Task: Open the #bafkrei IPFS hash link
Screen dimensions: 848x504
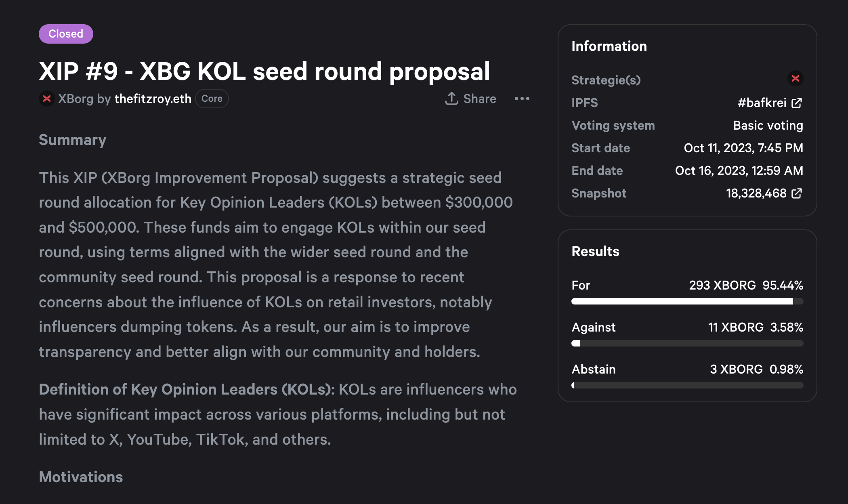Action: (762, 103)
